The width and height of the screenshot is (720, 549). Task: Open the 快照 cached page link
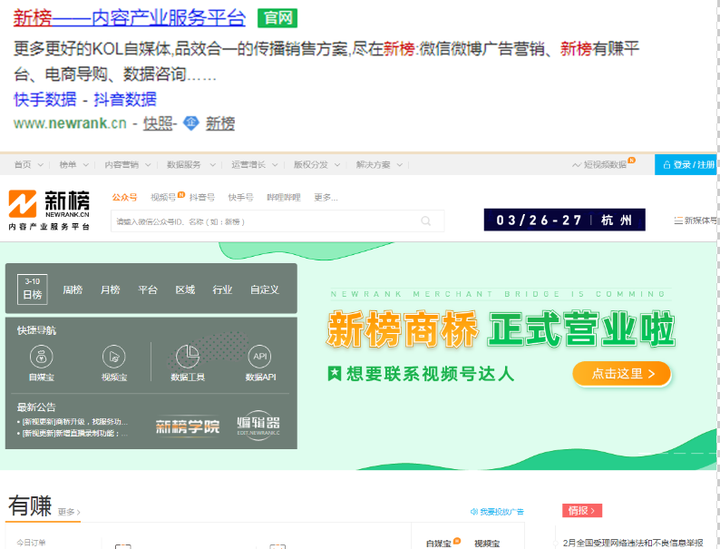(158, 123)
